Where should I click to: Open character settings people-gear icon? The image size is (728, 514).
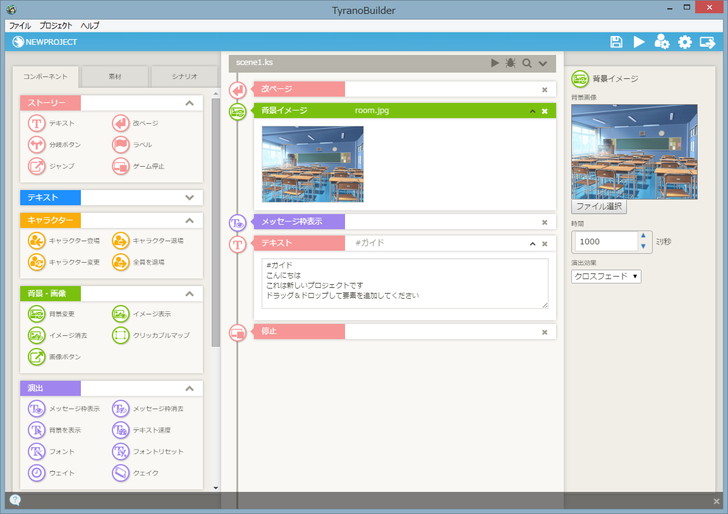(x=662, y=42)
